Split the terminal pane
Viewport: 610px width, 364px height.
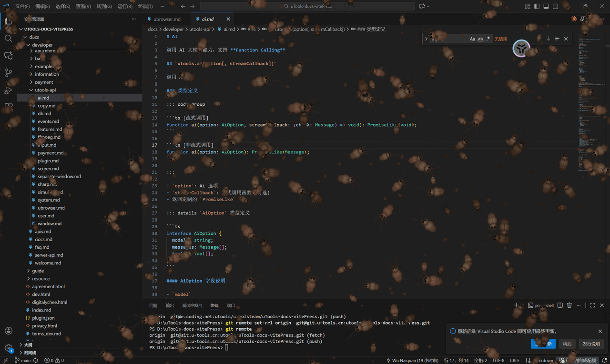(x=560, y=305)
